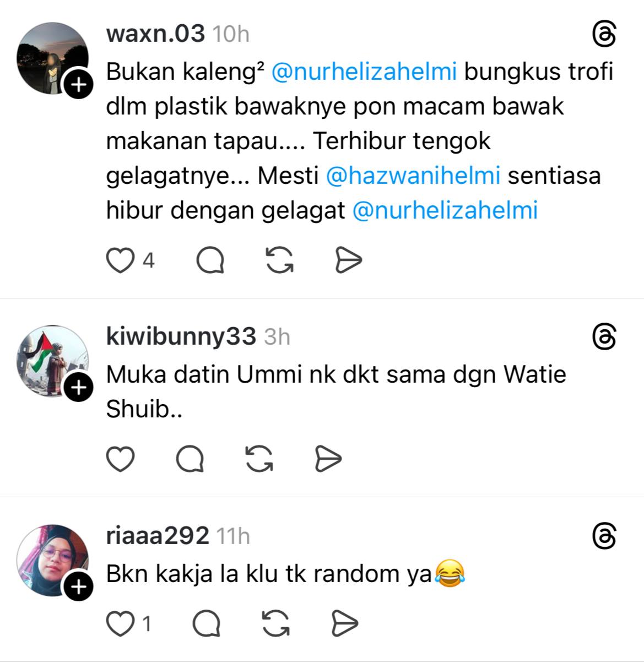Reply to kiwibunny33's comment
Screen dimensions: 644x663
[x=190, y=459]
